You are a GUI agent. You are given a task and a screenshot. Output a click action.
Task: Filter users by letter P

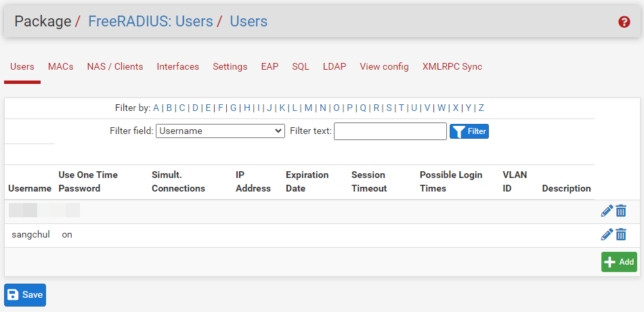[x=350, y=108]
